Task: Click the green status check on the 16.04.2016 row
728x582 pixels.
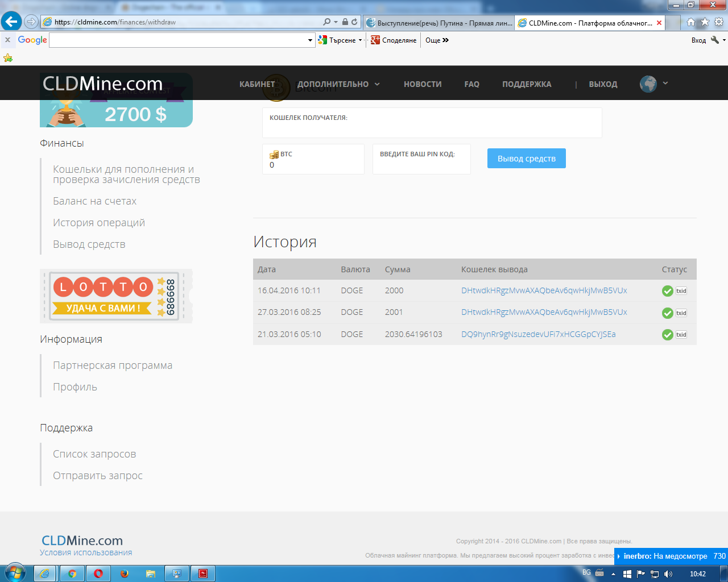Action: click(x=668, y=291)
